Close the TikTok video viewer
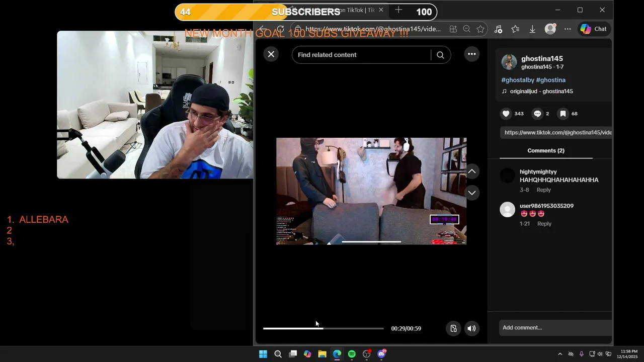The height and width of the screenshot is (362, 644). point(271,54)
